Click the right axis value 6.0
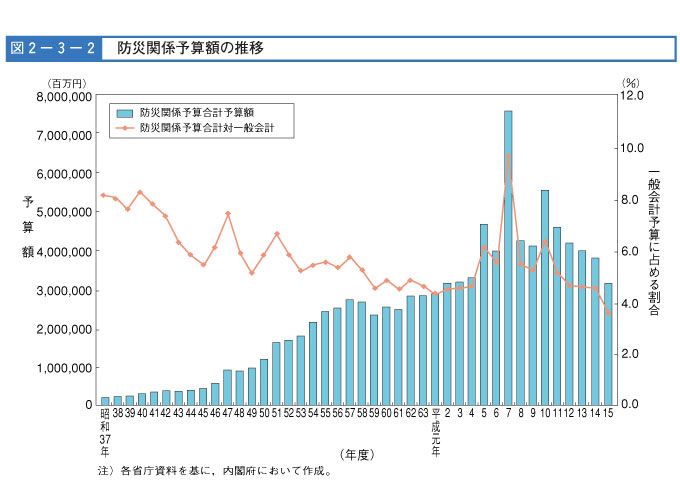Viewport: 680px width, 492px height. pyautogui.click(x=630, y=252)
